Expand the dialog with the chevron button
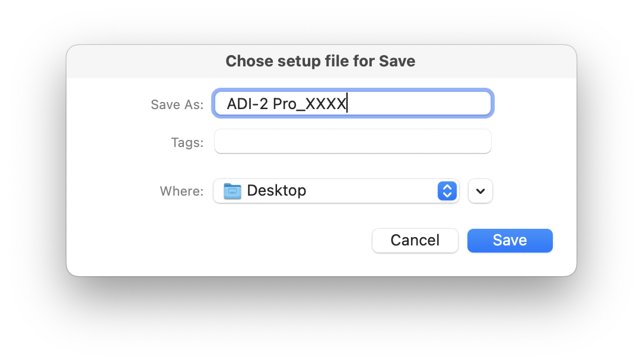This screenshot has height=364, width=643. coord(480,191)
